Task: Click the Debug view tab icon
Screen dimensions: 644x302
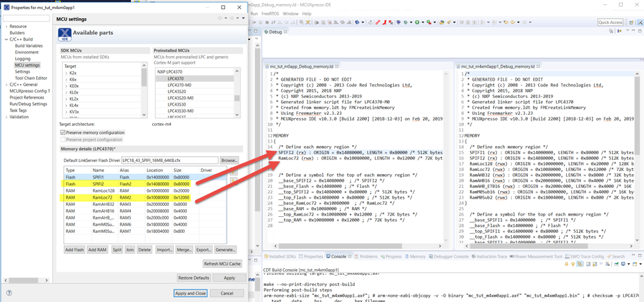Action: (266, 32)
